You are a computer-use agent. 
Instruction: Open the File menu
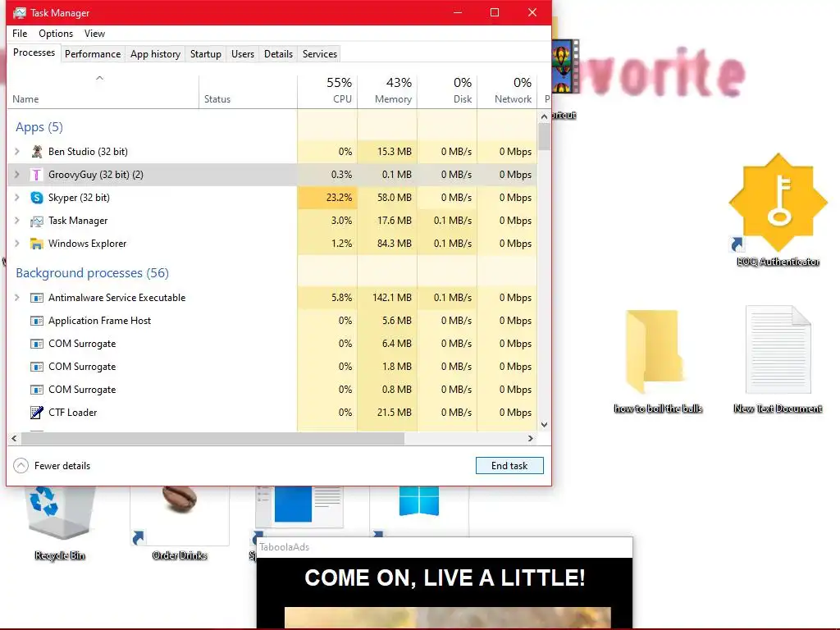pyautogui.click(x=20, y=33)
